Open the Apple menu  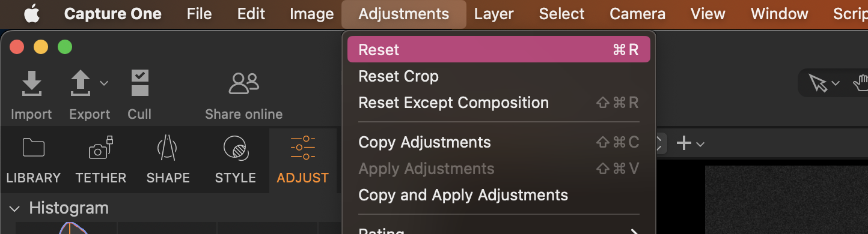pyautogui.click(x=31, y=14)
